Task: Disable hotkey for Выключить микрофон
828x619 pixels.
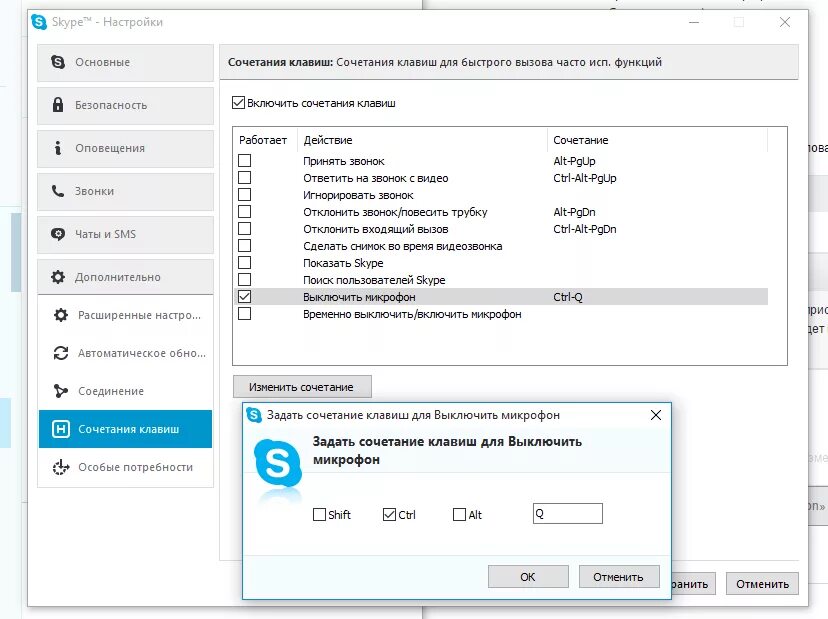Action: pyautogui.click(x=244, y=297)
